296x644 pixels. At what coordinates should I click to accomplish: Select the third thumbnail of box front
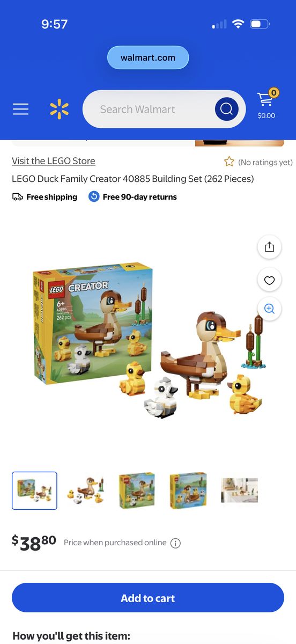click(x=137, y=491)
